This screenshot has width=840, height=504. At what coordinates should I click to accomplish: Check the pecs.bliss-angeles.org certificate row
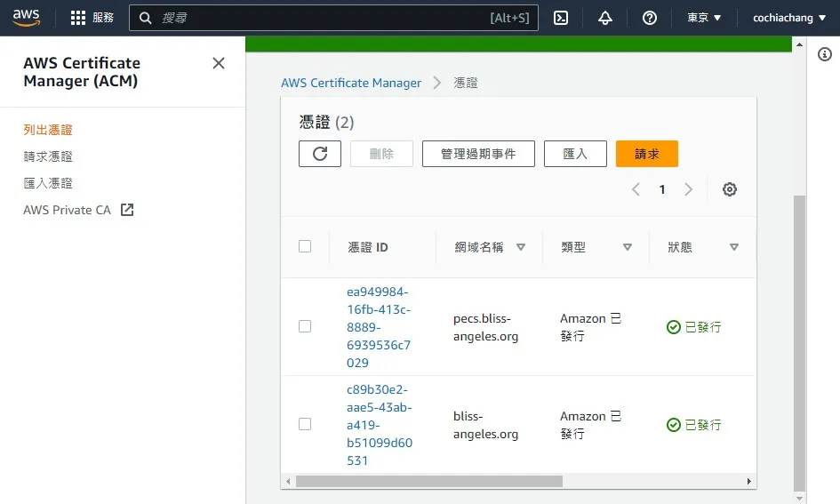point(305,326)
